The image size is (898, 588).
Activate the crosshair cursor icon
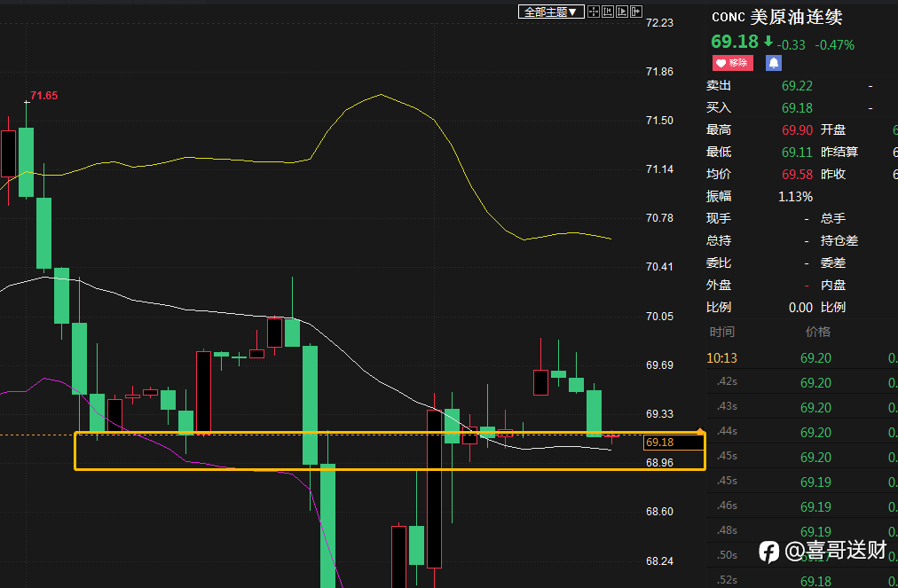pos(594,12)
